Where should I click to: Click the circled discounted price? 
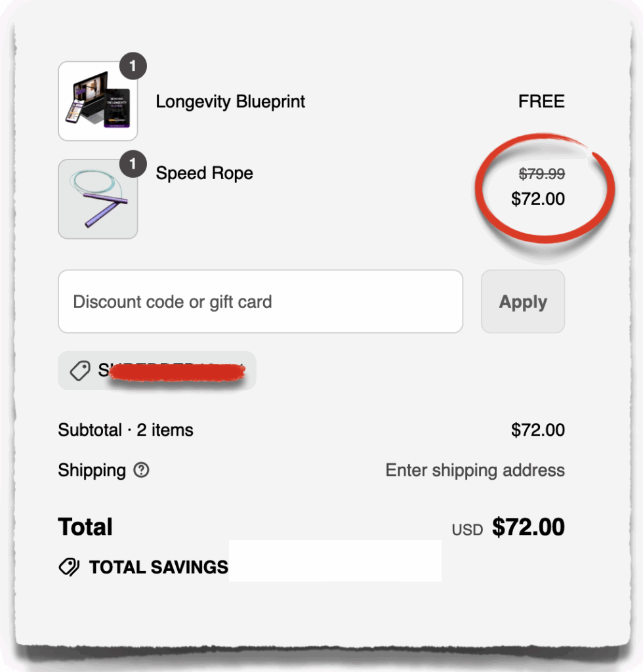coord(538,199)
